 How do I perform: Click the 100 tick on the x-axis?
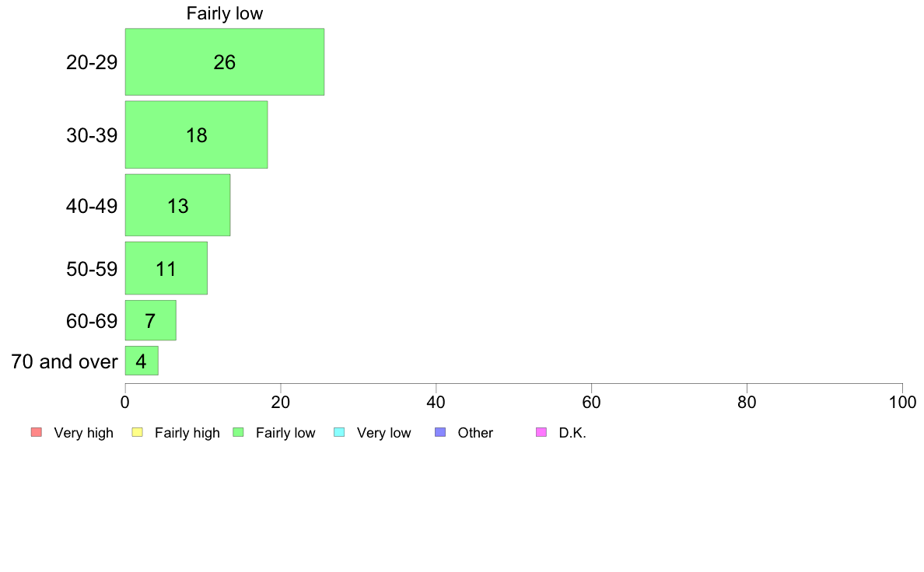902,403
